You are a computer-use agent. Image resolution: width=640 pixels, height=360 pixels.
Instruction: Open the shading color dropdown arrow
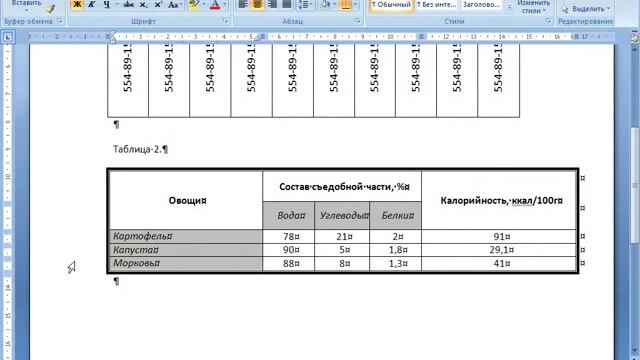[x=335, y=4]
